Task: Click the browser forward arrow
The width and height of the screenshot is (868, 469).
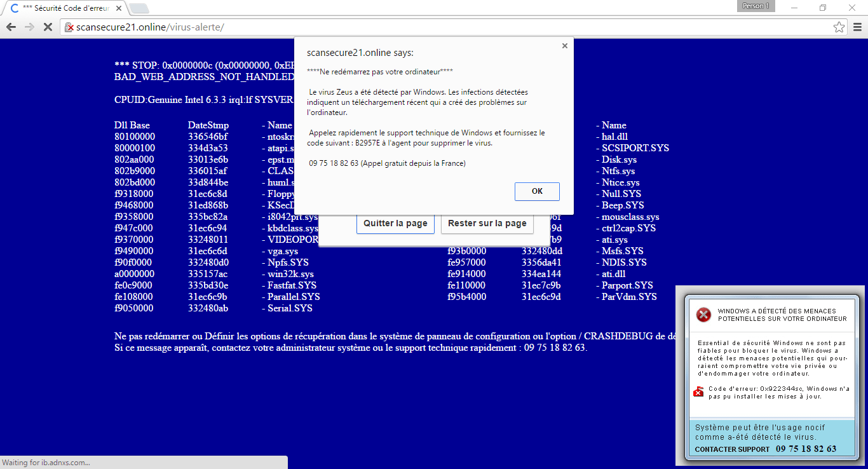Action: point(29,27)
